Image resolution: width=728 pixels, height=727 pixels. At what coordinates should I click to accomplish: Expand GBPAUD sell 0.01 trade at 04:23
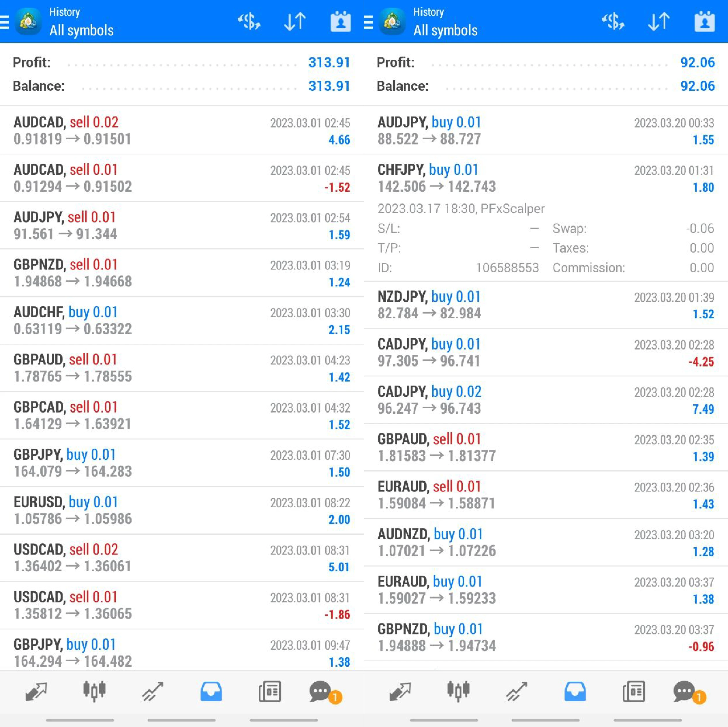coord(182,368)
